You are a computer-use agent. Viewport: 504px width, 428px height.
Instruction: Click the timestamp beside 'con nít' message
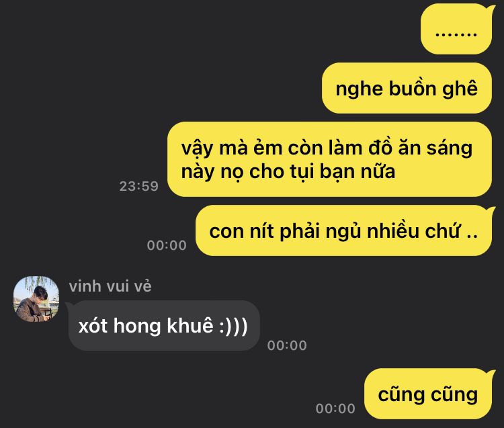click(x=167, y=245)
